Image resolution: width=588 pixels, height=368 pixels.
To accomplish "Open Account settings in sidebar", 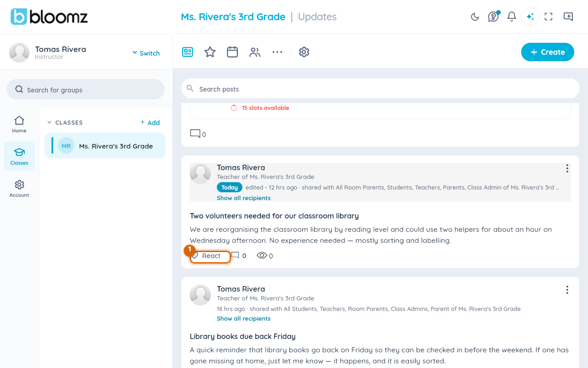I will click(19, 189).
